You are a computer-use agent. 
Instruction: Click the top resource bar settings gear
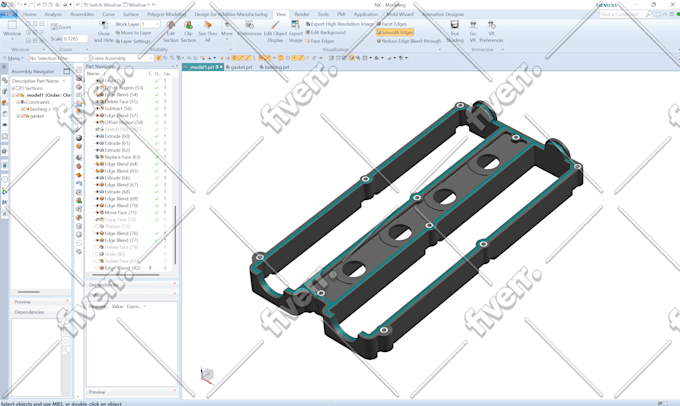coord(4,67)
